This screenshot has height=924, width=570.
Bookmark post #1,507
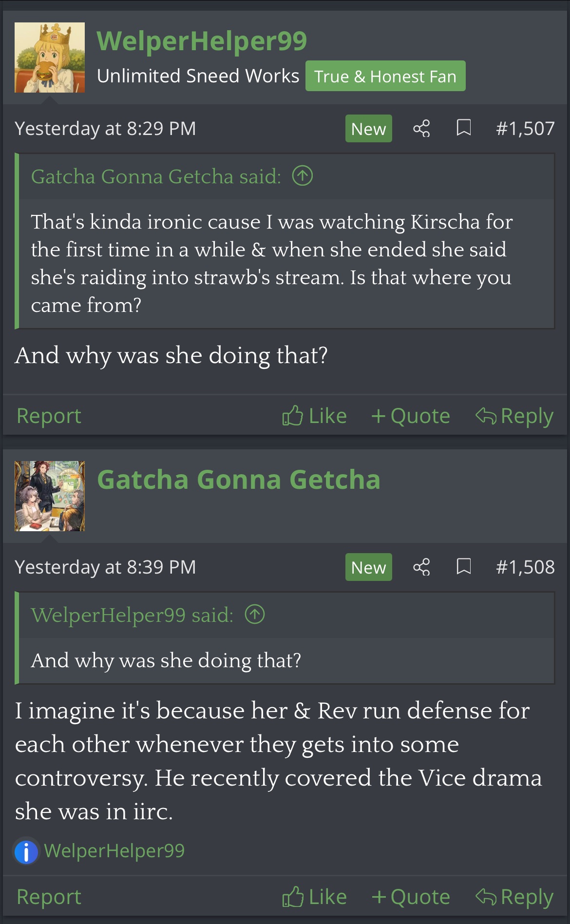[463, 128]
